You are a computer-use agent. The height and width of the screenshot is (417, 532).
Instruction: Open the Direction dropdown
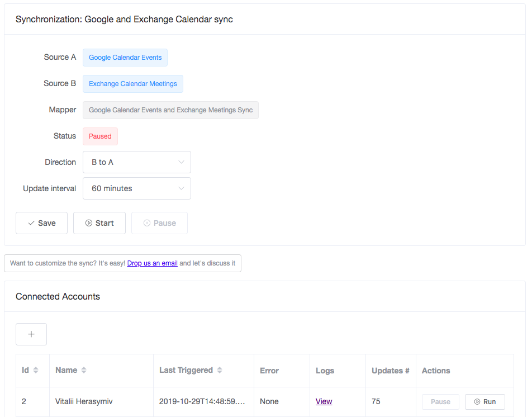137,162
